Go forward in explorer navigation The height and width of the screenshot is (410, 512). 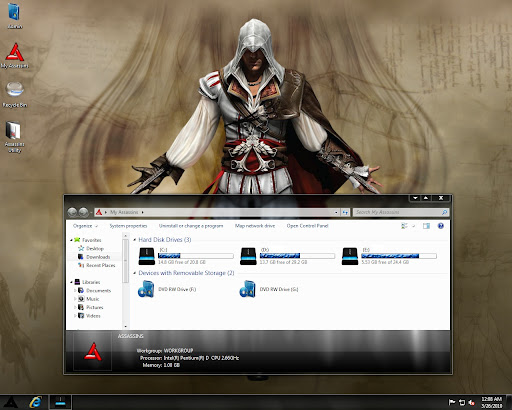[84, 212]
